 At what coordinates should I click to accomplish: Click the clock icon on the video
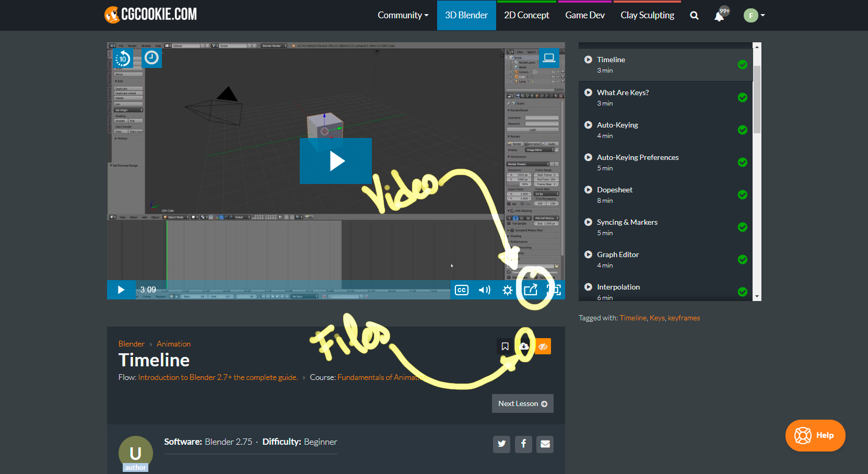[x=151, y=57]
